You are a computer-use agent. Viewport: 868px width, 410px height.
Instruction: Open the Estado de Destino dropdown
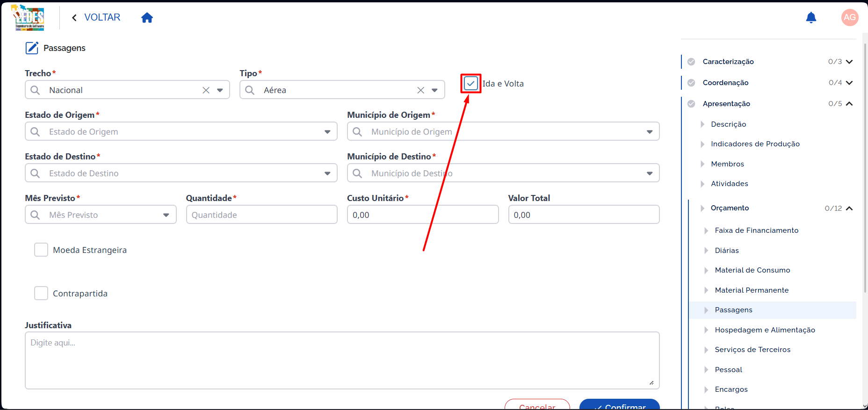327,173
